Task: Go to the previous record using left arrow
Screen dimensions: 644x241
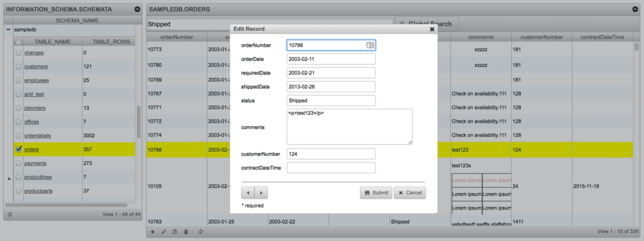Action: [248, 193]
